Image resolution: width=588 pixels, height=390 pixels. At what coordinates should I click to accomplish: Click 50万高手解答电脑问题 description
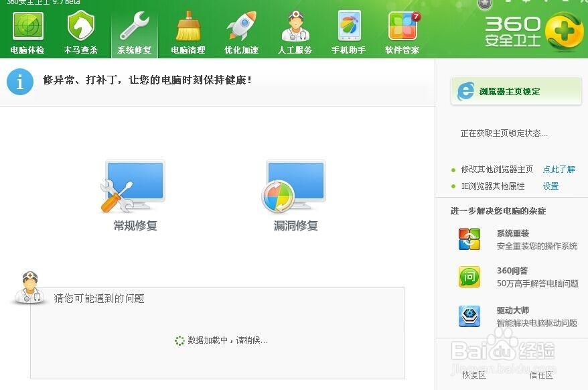[x=538, y=283]
